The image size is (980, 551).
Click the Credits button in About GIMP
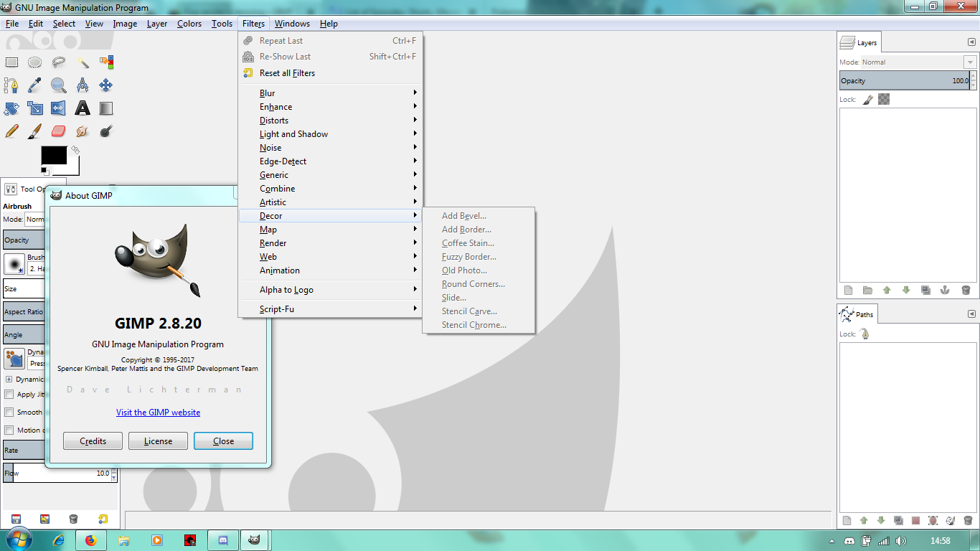tap(93, 441)
